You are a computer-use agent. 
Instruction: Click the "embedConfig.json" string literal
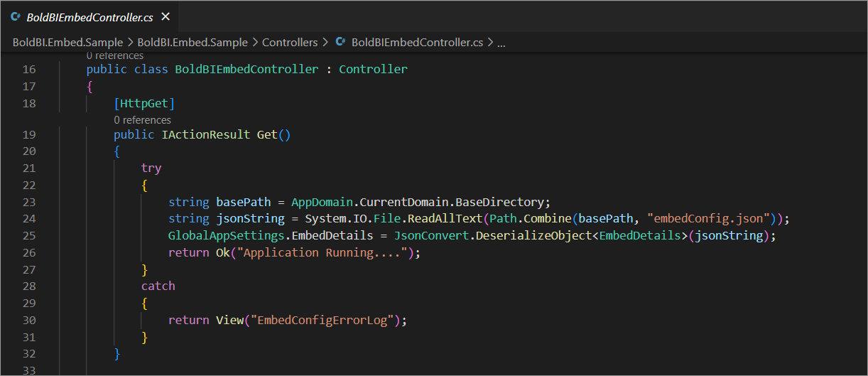pos(709,219)
